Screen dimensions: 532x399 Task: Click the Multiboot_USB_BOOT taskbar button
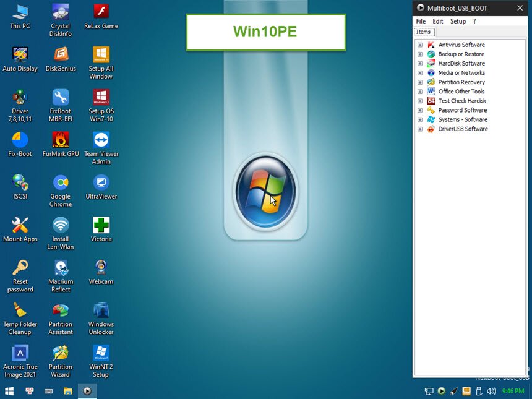(87, 391)
